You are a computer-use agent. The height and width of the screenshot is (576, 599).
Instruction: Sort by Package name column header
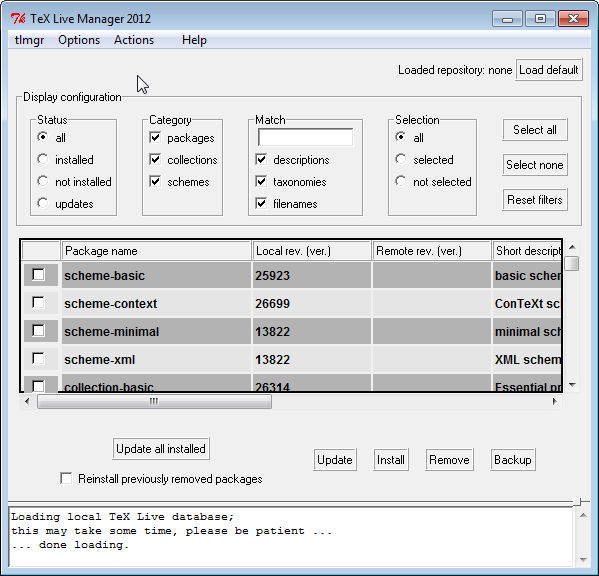156,251
